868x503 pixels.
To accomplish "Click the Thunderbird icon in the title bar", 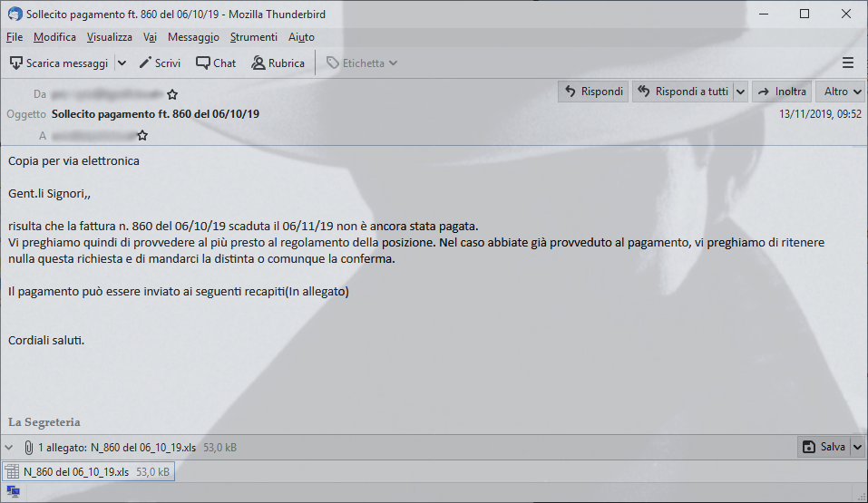I will (x=15, y=14).
